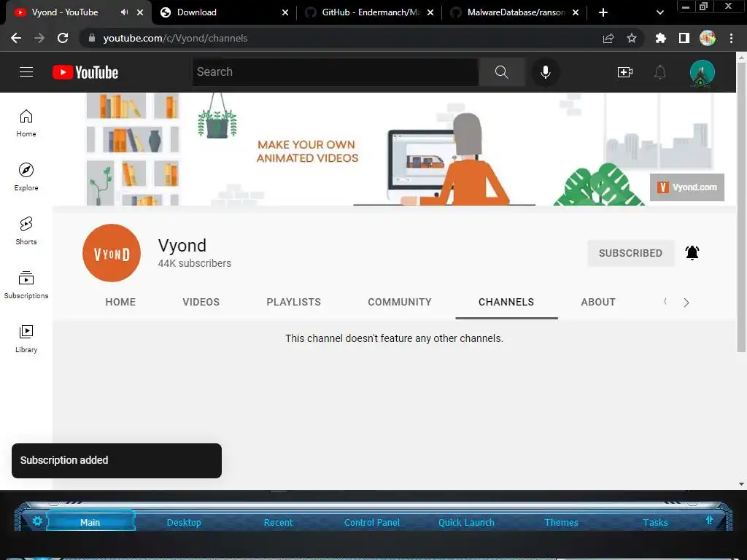The width and height of the screenshot is (747, 560).
Task: Open Control Panel in the dock bar
Action: click(x=371, y=522)
